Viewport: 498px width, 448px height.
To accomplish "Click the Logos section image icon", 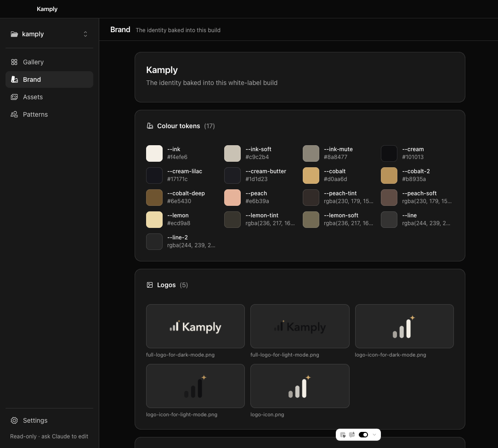I will 150,285.
